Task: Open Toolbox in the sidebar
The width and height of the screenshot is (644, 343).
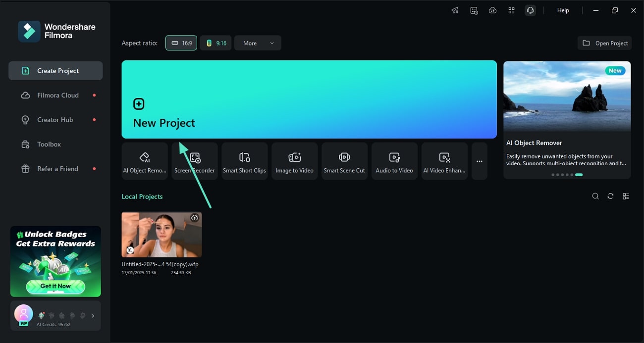Action: (x=55, y=144)
